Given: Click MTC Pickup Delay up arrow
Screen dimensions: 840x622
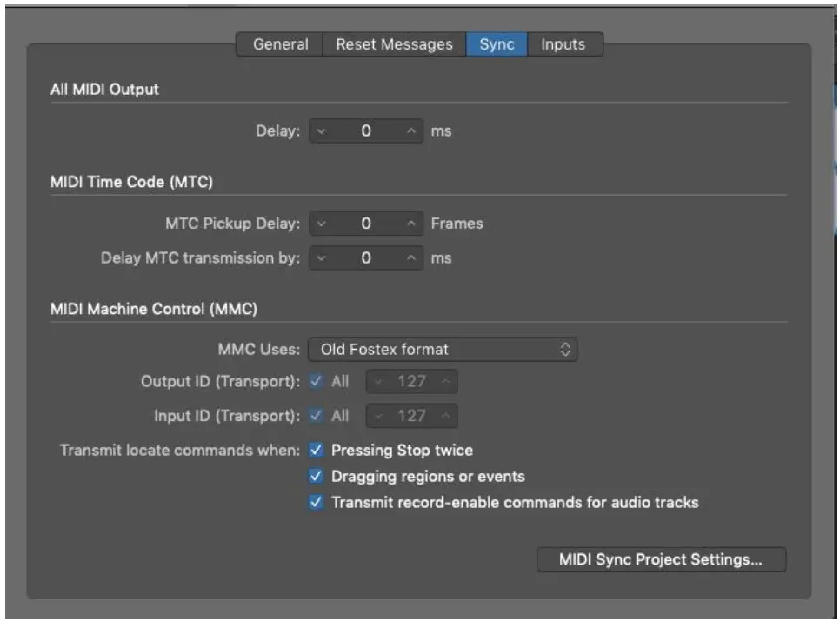Looking at the screenshot, I should click(x=410, y=224).
